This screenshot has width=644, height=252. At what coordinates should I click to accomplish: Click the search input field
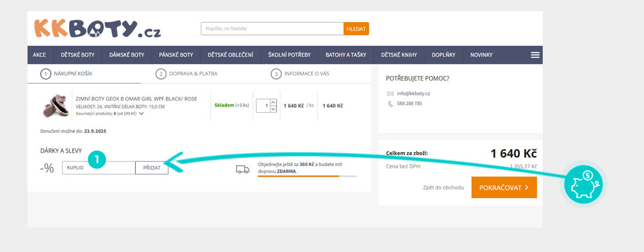(x=272, y=29)
